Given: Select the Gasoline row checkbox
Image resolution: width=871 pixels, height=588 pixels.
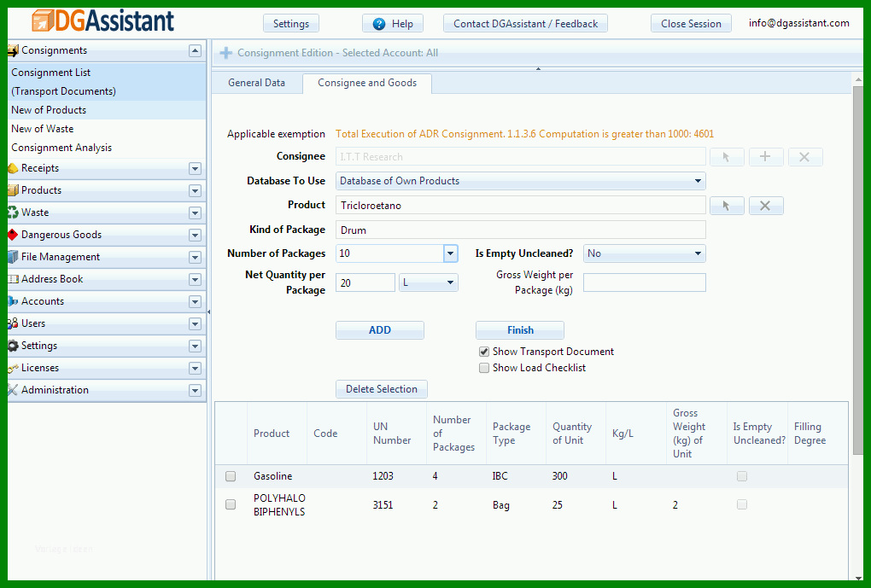Looking at the screenshot, I should click(x=231, y=476).
